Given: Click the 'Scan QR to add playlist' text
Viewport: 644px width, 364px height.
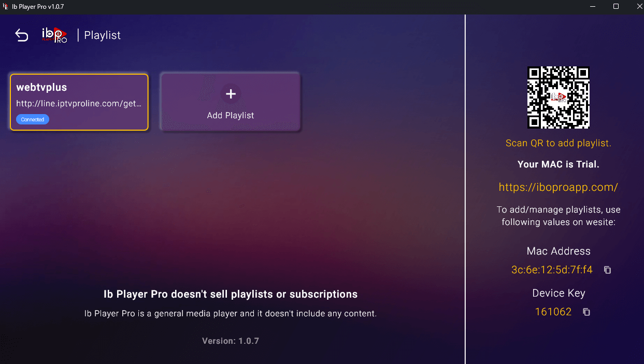Looking at the screenshot, I should click(558, 143).
